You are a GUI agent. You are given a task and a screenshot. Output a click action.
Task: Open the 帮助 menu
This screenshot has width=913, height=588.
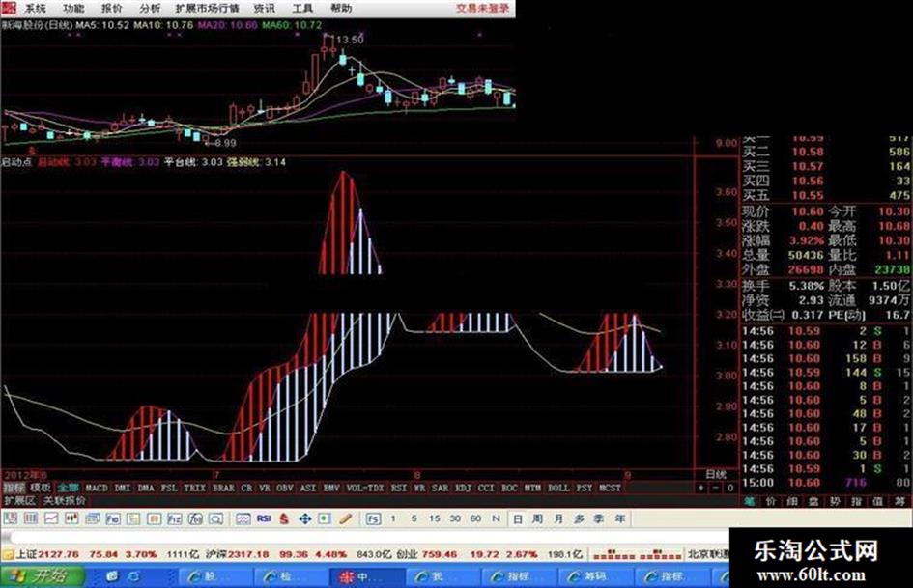point(341,8)
